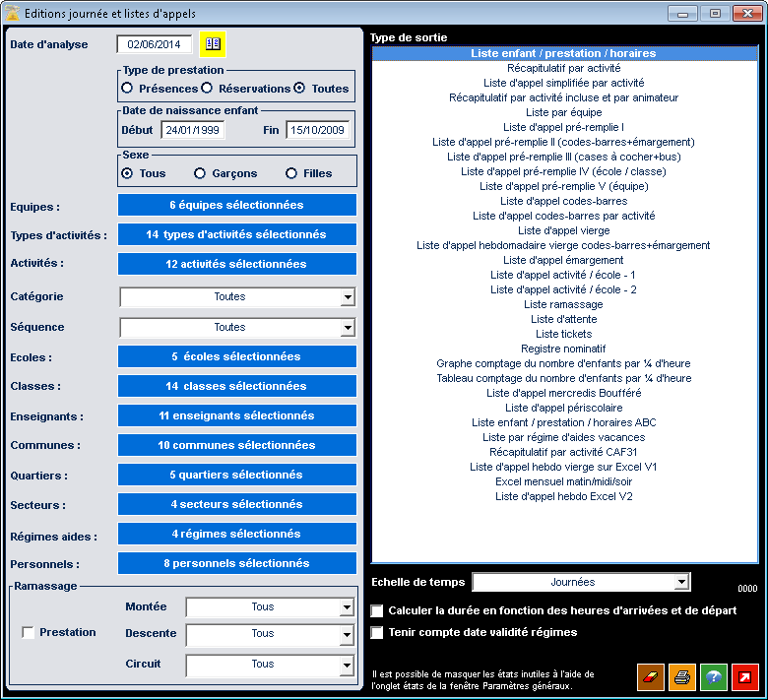Click the Début birth date field
Image resolution: width=768 pixels, height=700 pixels.
click(193, 130)
